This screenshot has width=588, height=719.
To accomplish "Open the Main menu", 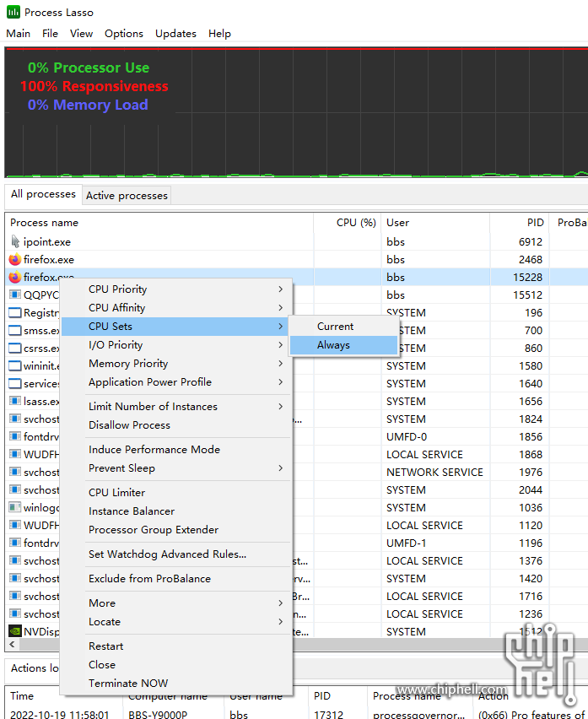I will tap(19, 34).
